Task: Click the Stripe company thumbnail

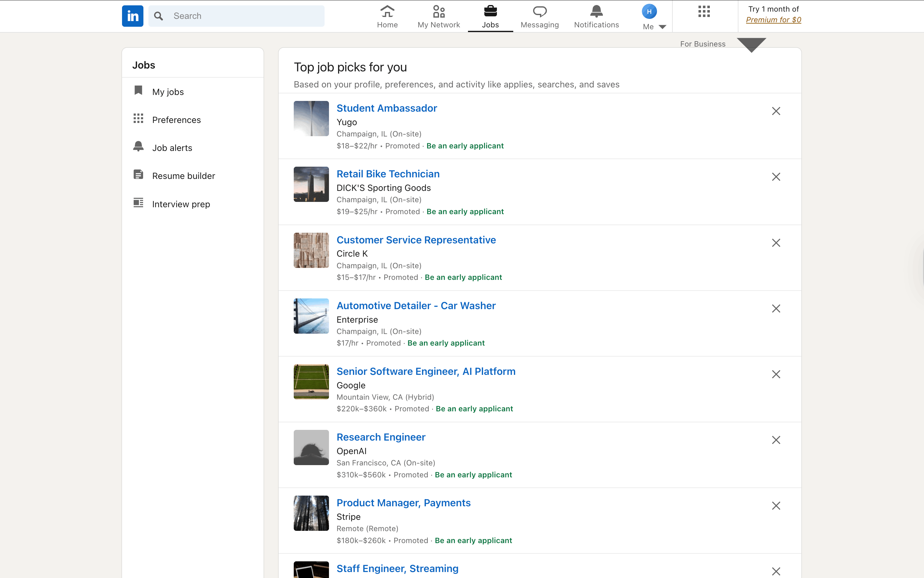Action: (x=311, y=514)
